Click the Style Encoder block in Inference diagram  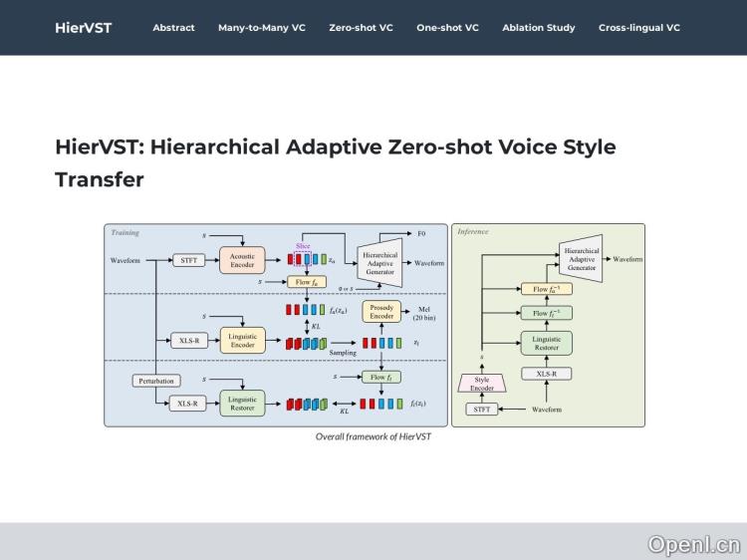[482, 384]
